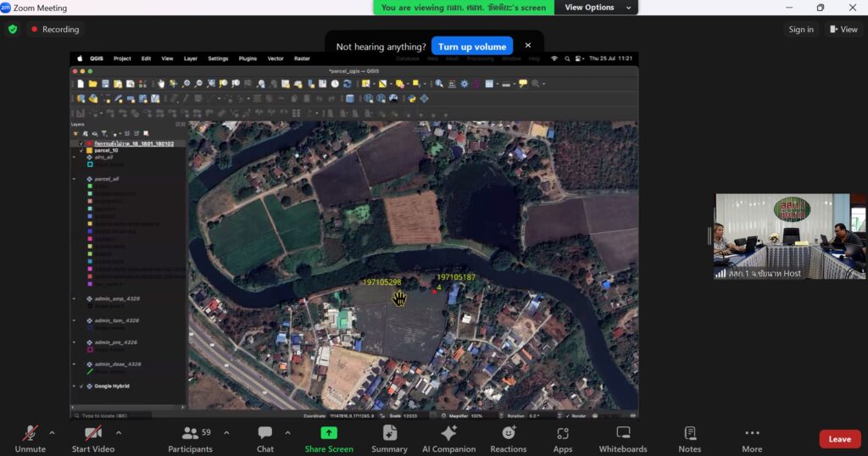This screenshot has height=456, width=868.
Task: Toggle visibility of the parcel_10 layer
Action: [81, 150]
